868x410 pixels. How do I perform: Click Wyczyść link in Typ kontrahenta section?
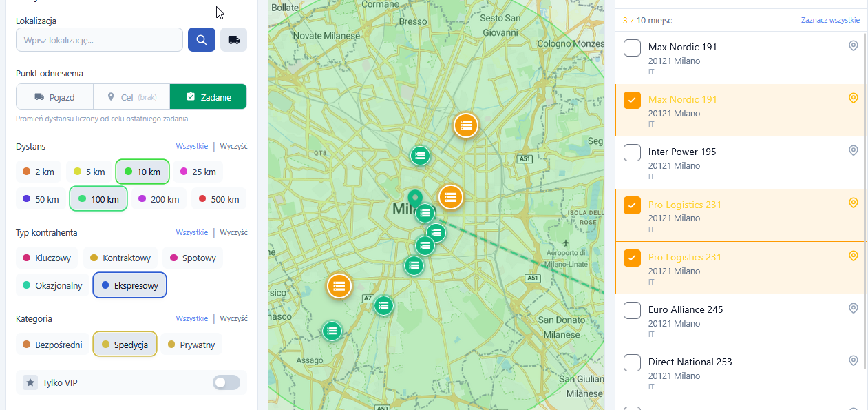(234, 232)
